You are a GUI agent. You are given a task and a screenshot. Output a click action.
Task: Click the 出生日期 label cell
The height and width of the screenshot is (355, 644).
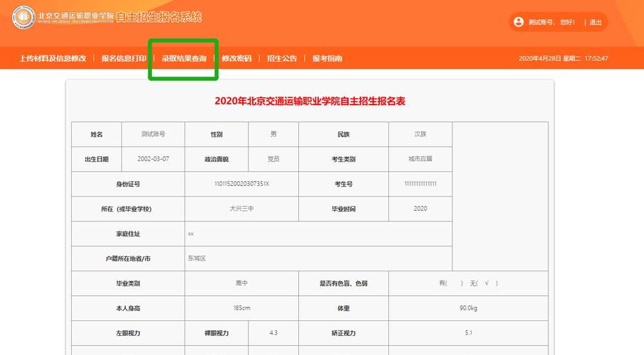pos(97,159)
